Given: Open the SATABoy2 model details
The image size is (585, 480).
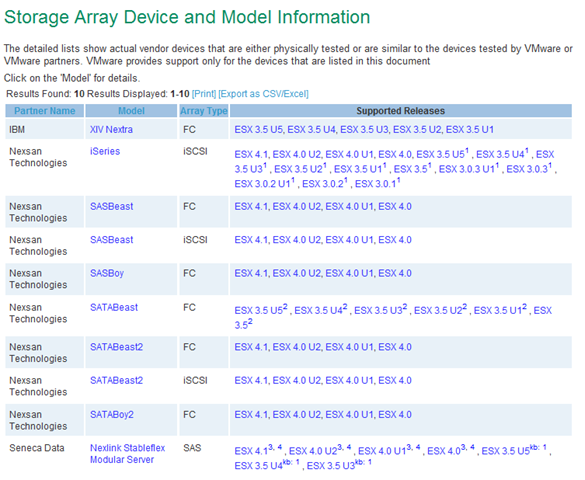Looking at the screenshot, I should pos(112,414).
